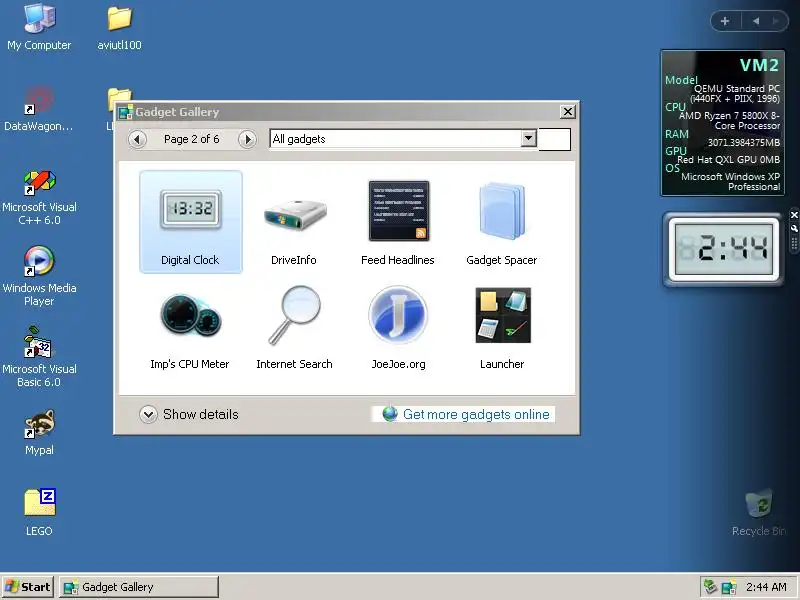The width and height of the screenshot is (800, 600).
Task: Click sidebar next arrow button
Action: click(x=776, y=21)
